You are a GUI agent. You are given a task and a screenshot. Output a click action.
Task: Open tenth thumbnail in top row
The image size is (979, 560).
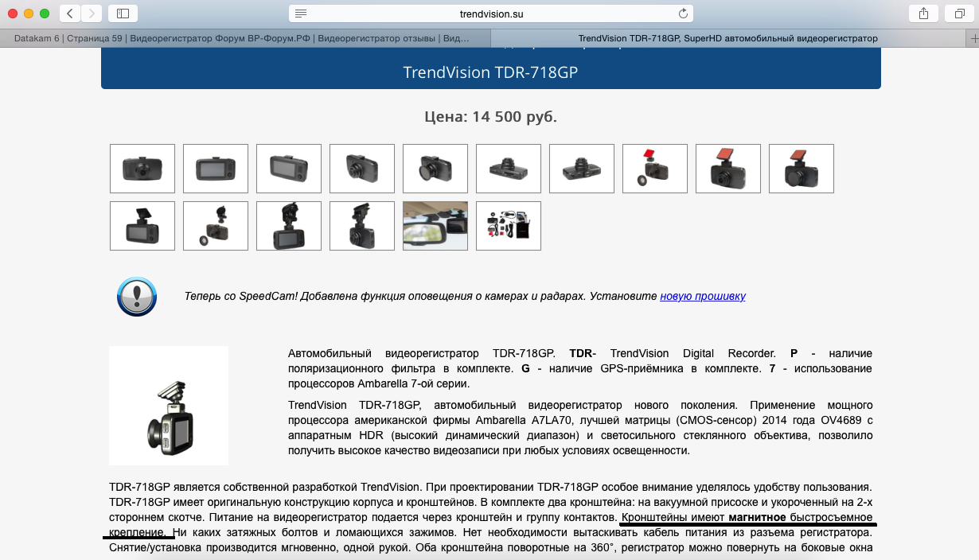802,169
